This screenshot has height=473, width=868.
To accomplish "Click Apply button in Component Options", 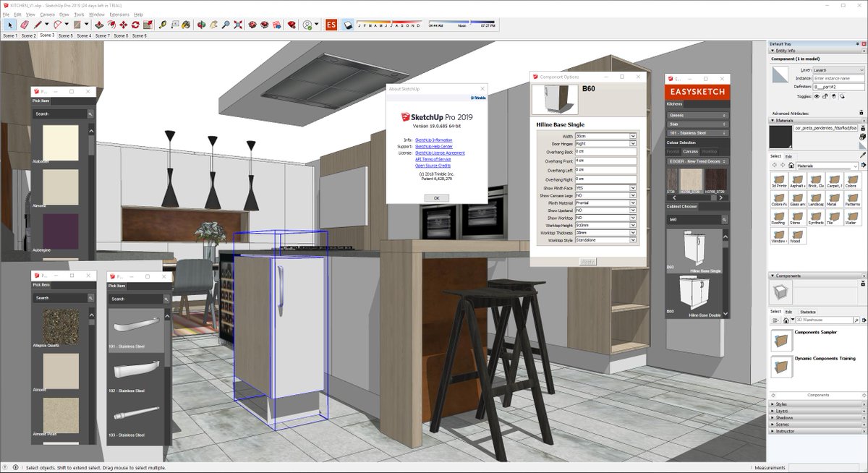I will click(588, 261).
